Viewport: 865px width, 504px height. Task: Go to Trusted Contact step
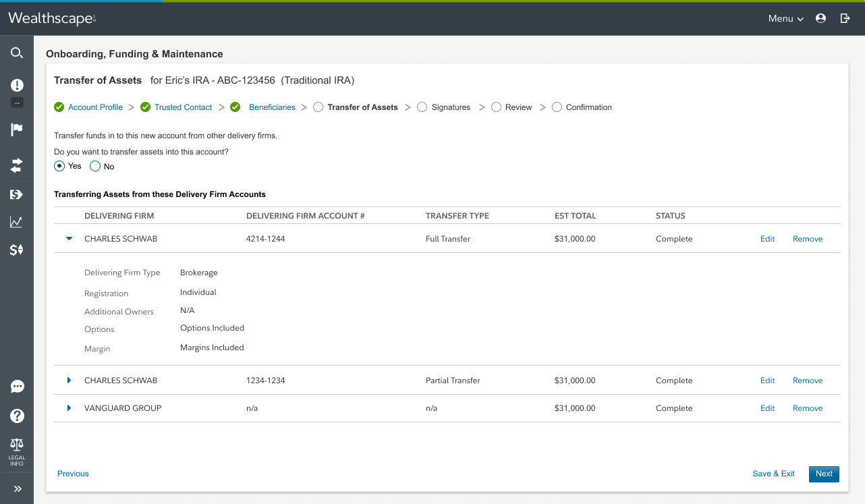(x=183, y=107)
